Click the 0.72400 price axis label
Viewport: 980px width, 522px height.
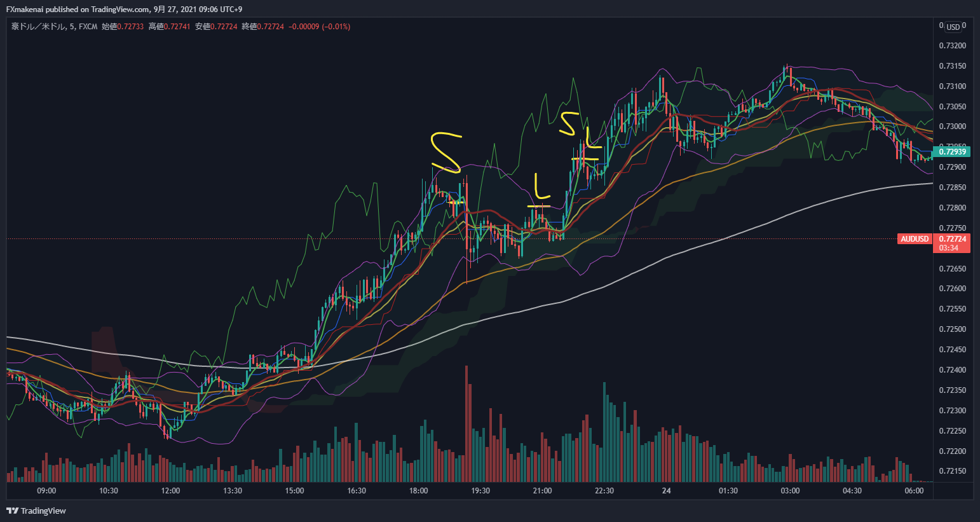[952, 370]
